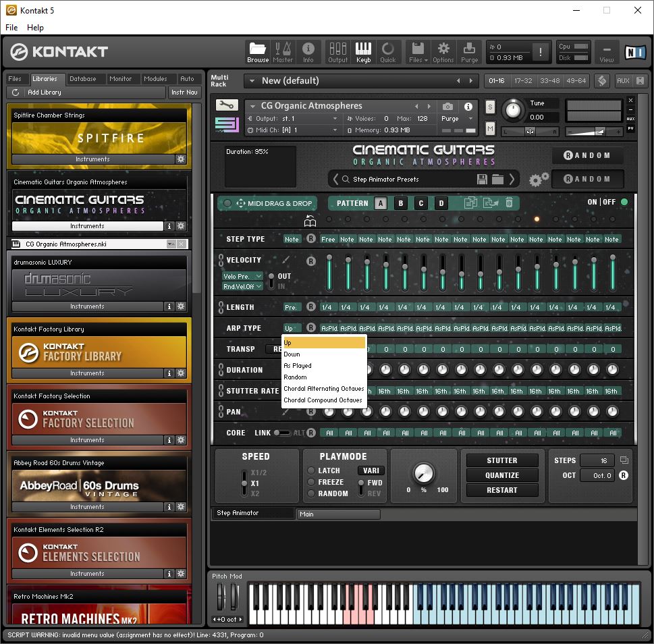Click the Add Library button
Viewport: 654px width, 644px height.
click(45, 92)
